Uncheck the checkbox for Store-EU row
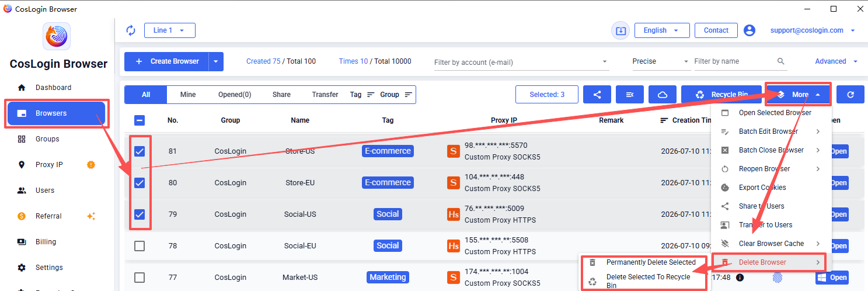The image size is (868, 291). click(140, 183)
